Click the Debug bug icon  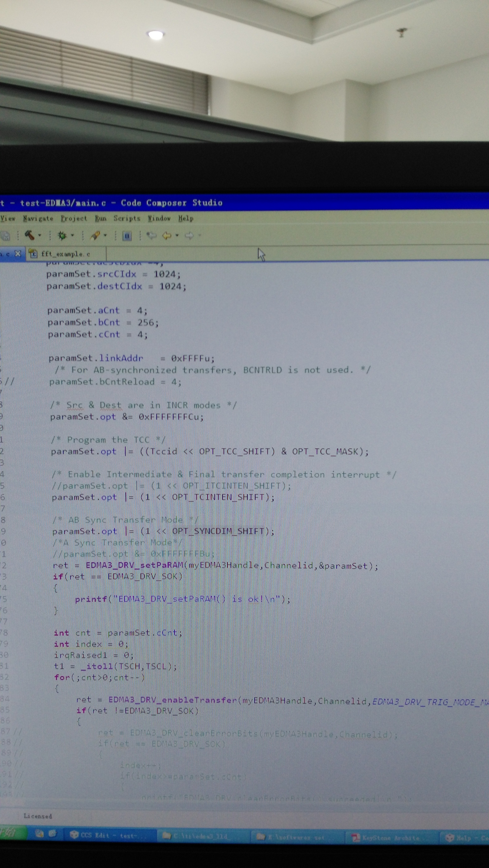pos(62,235)
